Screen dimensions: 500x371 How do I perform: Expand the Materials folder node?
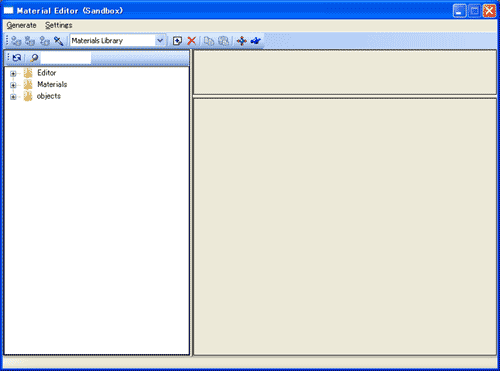(x=13, y=85)
